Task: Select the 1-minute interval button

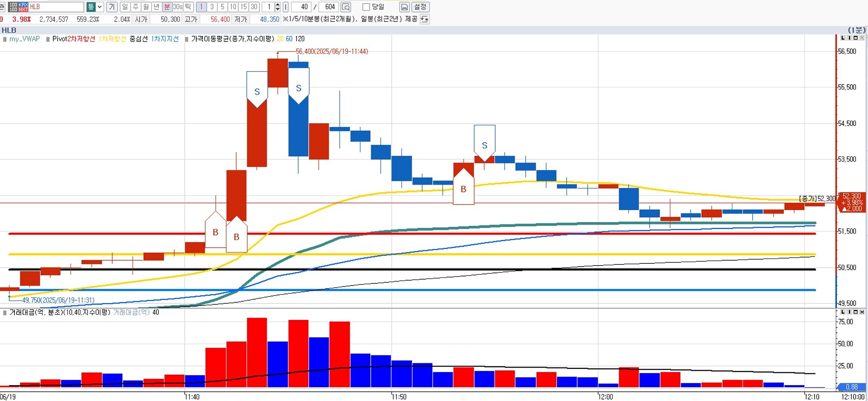Action: pos(201,7)
